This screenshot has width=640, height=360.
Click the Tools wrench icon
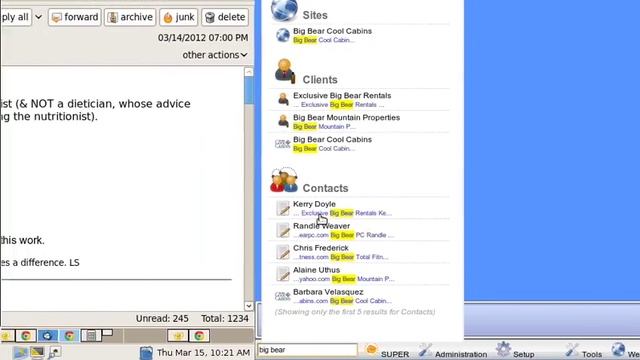pos(571,350)
